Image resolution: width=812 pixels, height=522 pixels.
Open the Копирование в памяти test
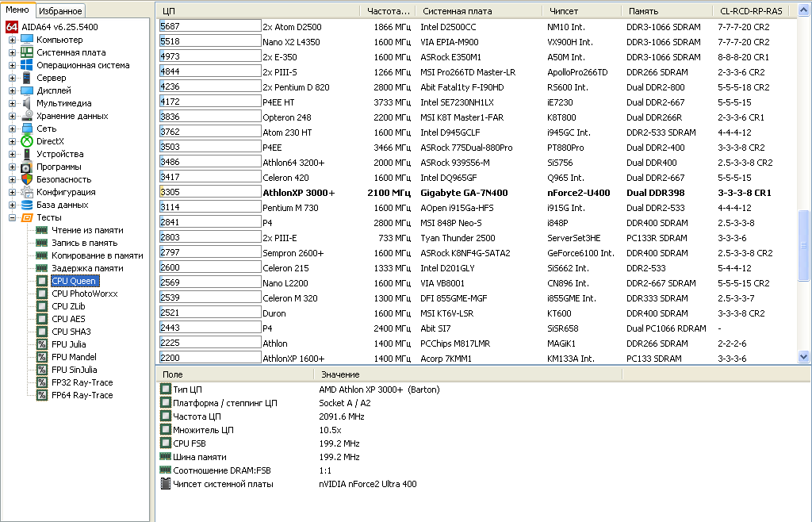pos(98,255)
